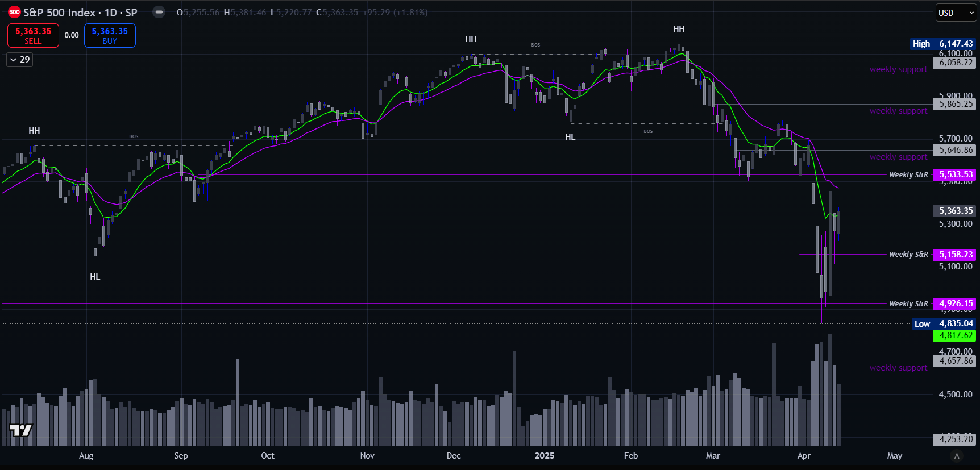Expand the 29 indicators legend

pos(19,60)
